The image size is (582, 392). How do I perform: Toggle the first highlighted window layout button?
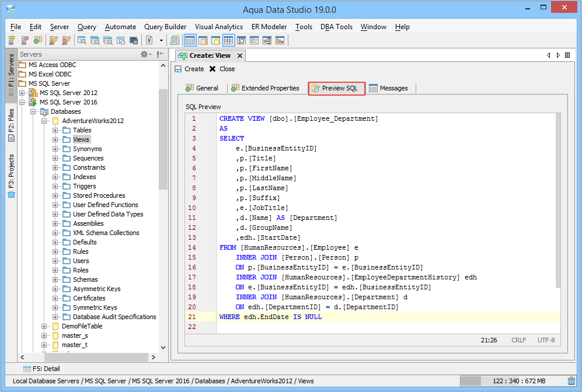pyautogui.click(x=190, y=40)
